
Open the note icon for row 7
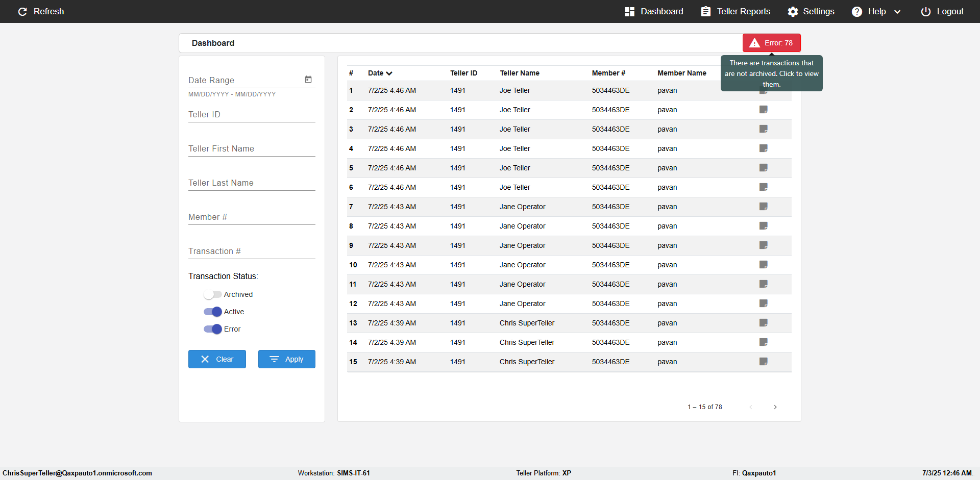pos(764,207)
